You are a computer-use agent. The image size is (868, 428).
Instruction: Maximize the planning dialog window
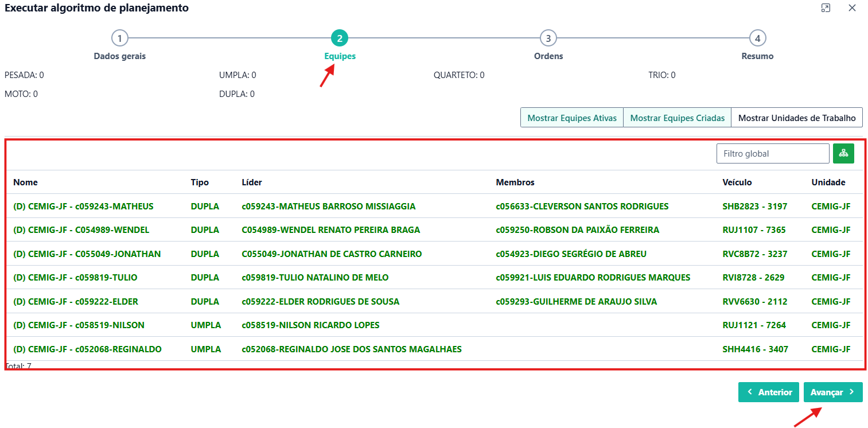pos(826,8)
